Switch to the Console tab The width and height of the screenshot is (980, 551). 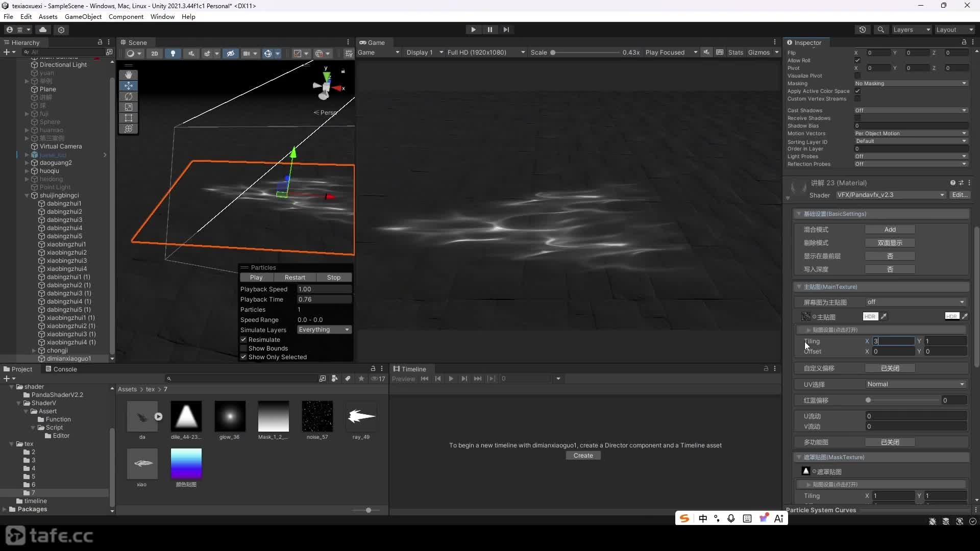[61, 369]
